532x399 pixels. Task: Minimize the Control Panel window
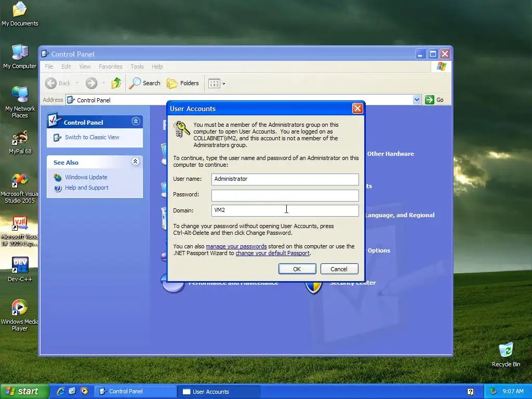point(421,54)
